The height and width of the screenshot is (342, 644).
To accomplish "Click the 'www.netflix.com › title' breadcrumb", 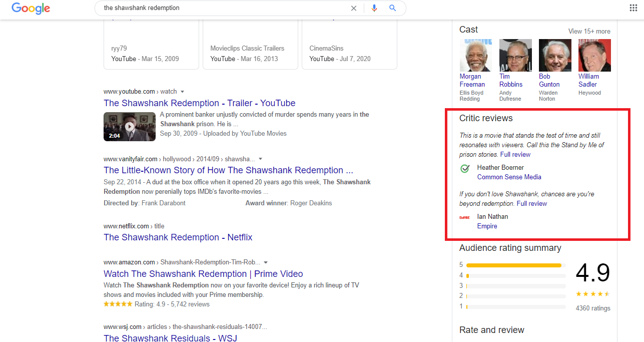I will 134,226.
